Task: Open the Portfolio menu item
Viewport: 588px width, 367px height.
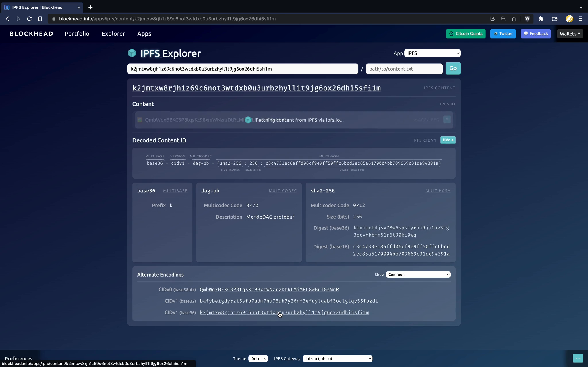Action: (x=77, y=34)
